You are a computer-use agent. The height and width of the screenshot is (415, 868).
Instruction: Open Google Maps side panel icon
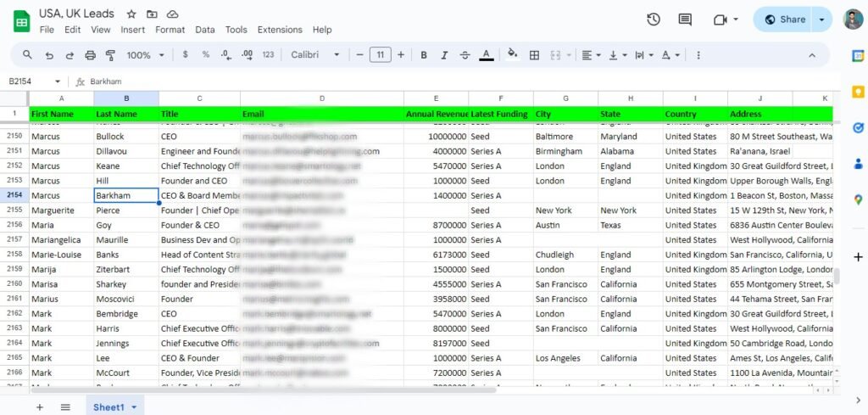(858, 199)
